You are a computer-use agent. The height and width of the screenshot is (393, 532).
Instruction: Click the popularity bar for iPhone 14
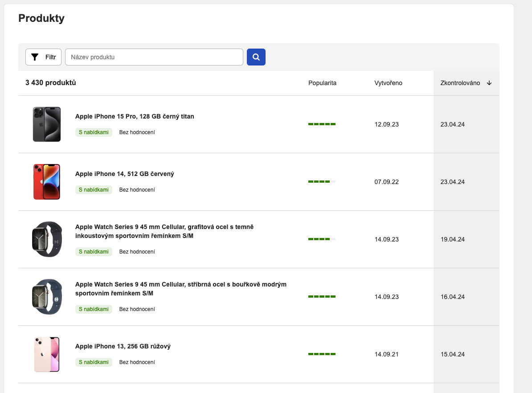point(322,182)
